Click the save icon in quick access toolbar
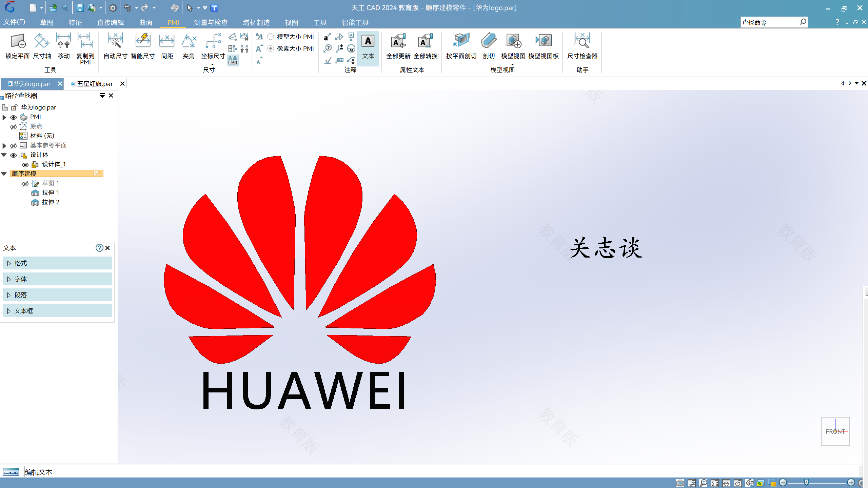Screen dimensions: 868x488 click(x=80, y=8)
